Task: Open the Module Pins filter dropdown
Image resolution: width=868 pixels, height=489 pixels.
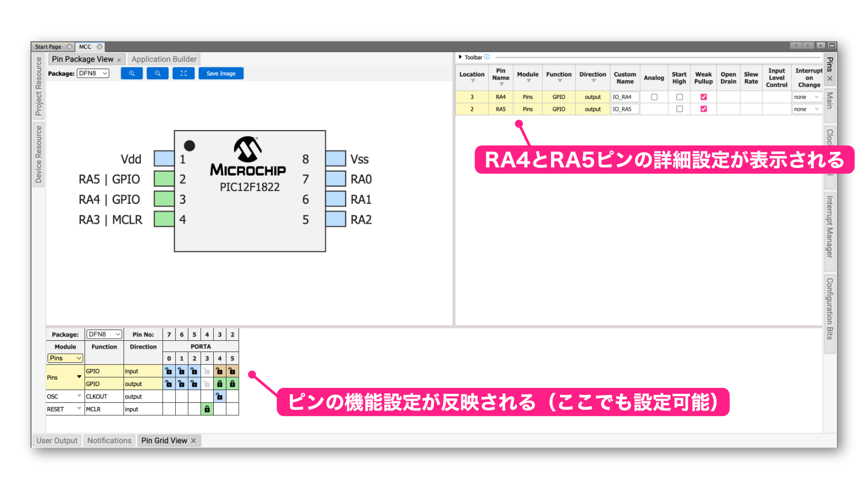Action: pos(65,358)
